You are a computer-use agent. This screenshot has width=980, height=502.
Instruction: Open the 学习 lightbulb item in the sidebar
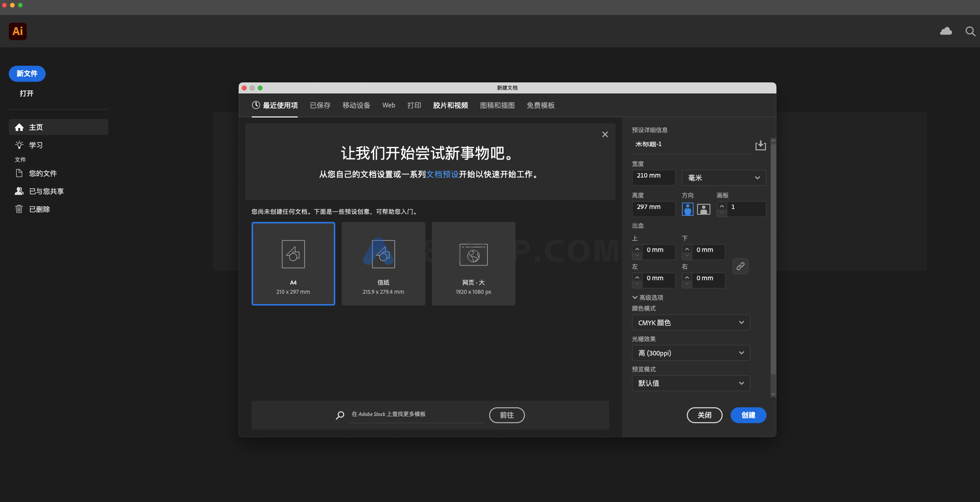pyautogui.click(x=59, y=145)
